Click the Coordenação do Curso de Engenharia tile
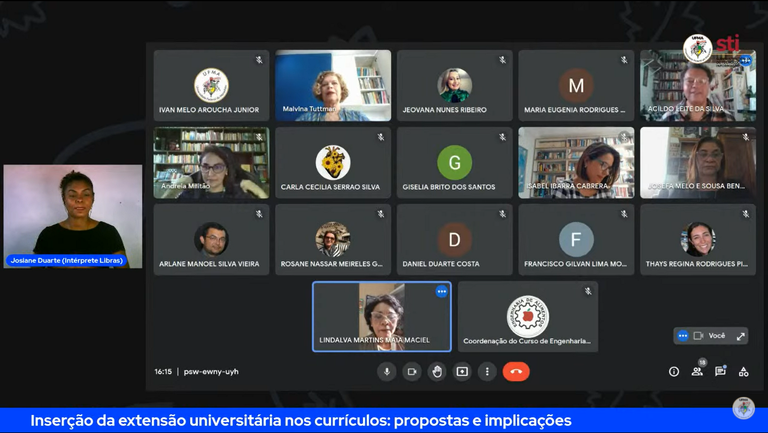The width and height of the screenshot is (768, 433). (x=528, y=316)
